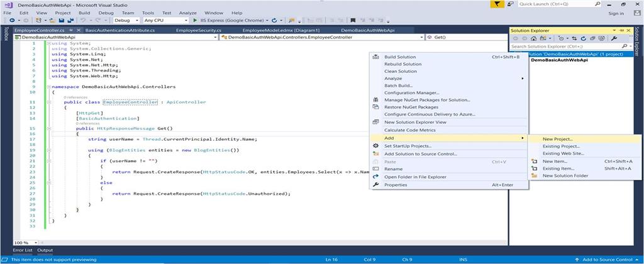This screenshot has height=264, width=644.
Task: Select DemoBasicAuthWebApi project in Solution Explorer
Action: point(559,60)
